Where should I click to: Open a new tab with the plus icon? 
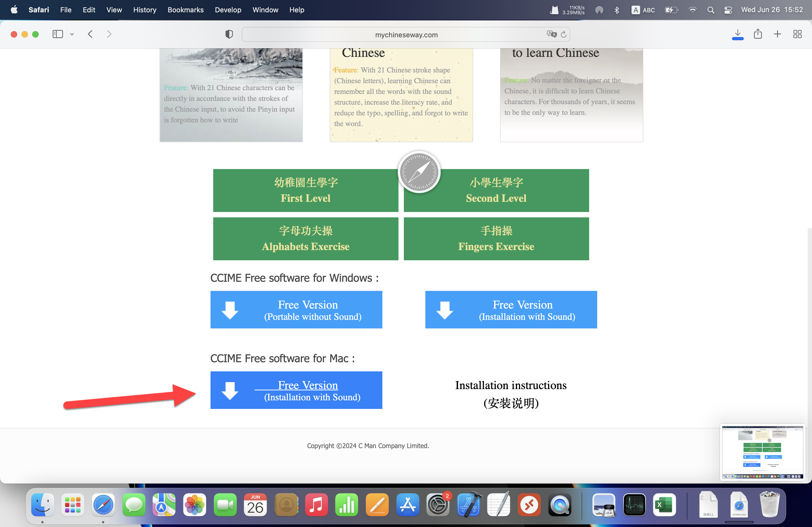[x=777, y=34]
